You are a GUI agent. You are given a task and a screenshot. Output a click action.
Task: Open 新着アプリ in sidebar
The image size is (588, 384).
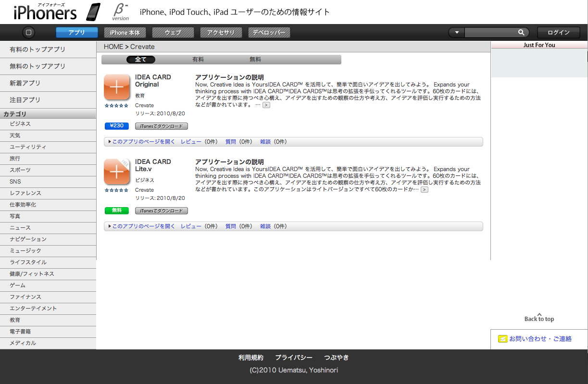click(x=48, y=83)
